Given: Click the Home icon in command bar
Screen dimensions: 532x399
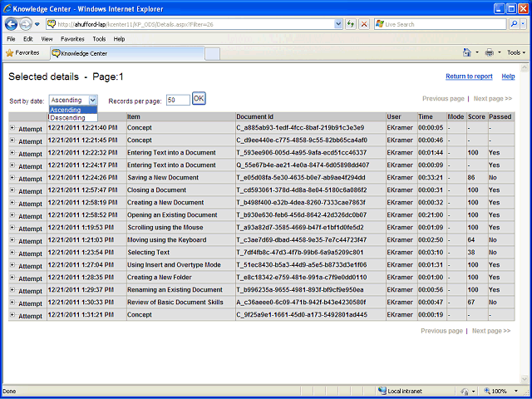Looking at the screenshot, I should (467, 52).
